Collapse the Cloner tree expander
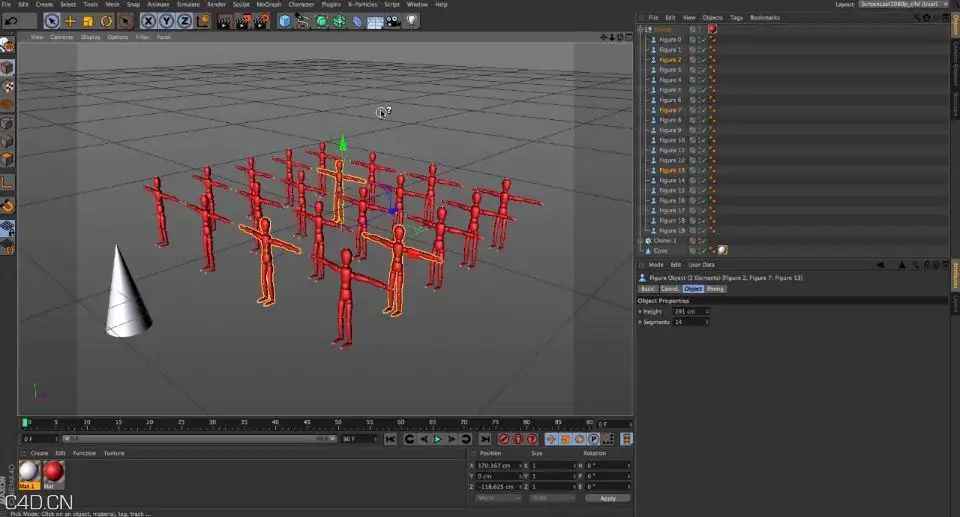Screen dimensions: 960x517 pos(640,29)
